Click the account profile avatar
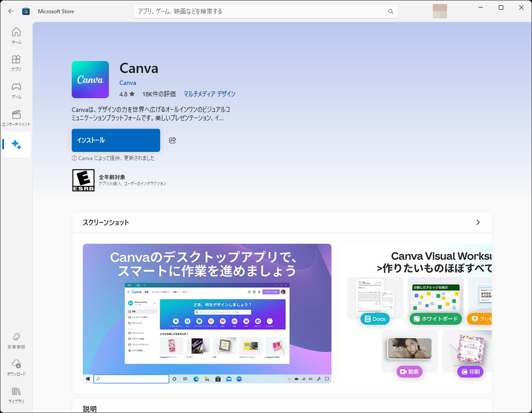The image size is (532, 413). [x=439, y=11]
